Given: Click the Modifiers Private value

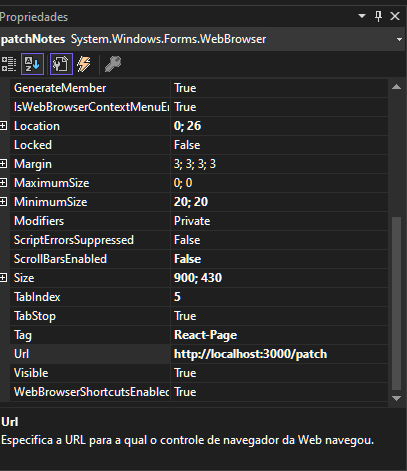Looking at the screenshot, I should (279, 221).
